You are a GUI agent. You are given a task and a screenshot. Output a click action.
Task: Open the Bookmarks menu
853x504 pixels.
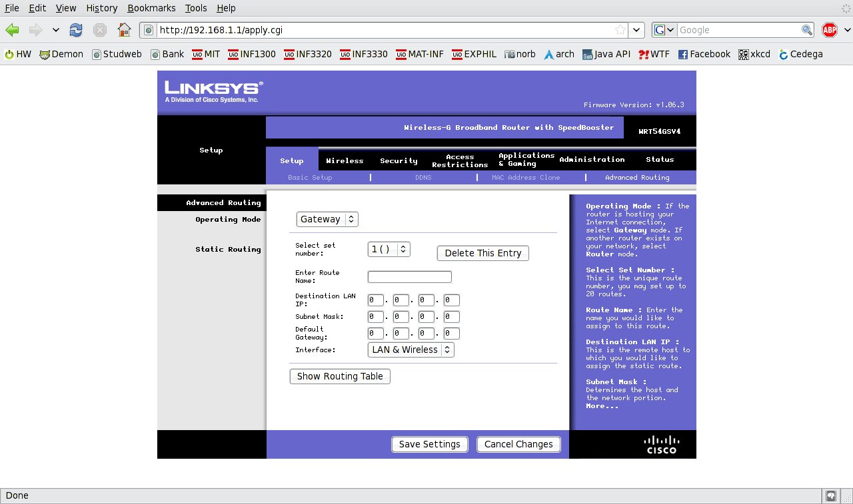(151, 8)
